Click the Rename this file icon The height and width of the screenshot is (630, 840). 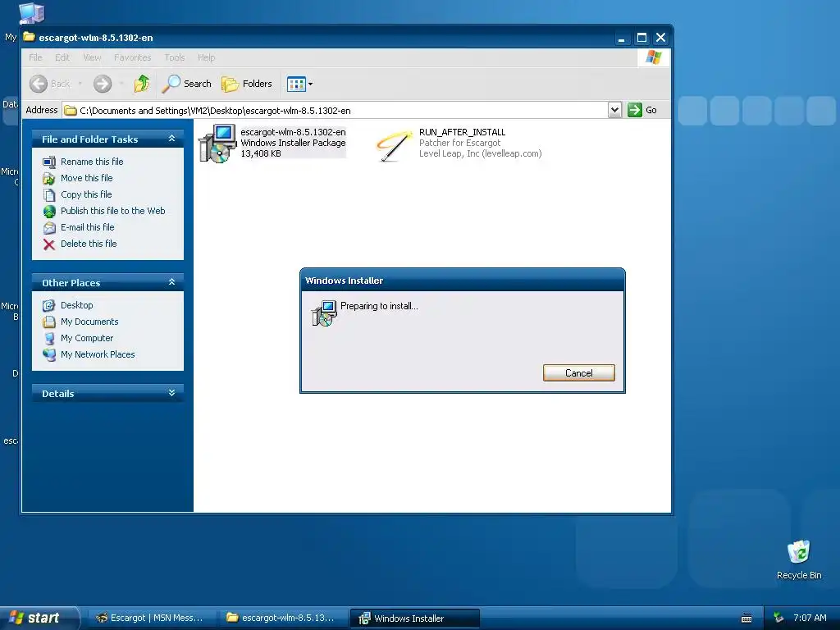[48, 162]
